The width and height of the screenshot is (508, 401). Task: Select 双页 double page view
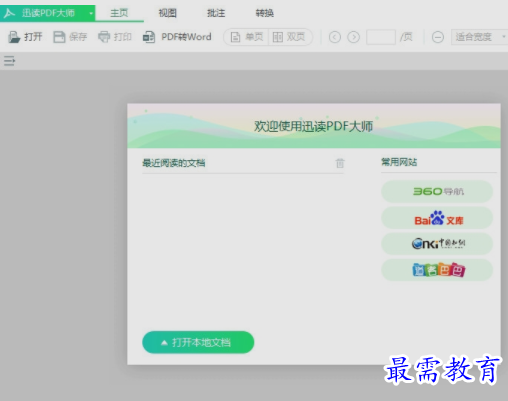pyautogui.click(x=289, y=37)
